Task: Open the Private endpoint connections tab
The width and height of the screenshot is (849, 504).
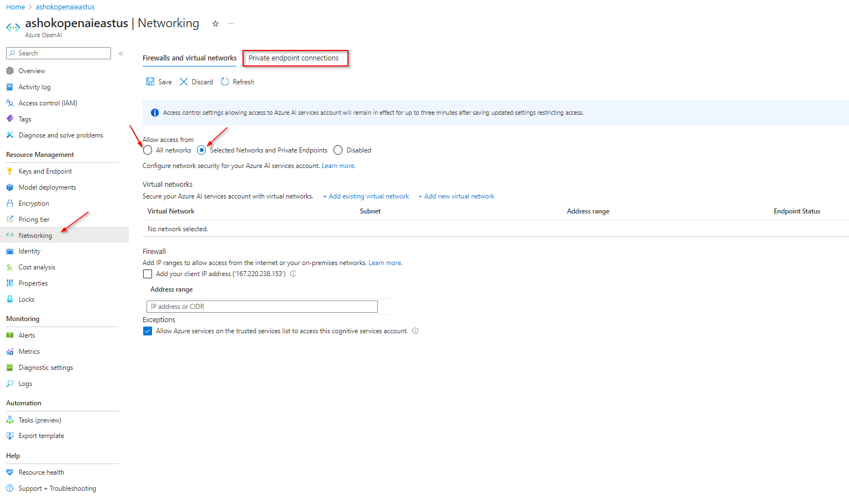Action: tap(294, 58)
